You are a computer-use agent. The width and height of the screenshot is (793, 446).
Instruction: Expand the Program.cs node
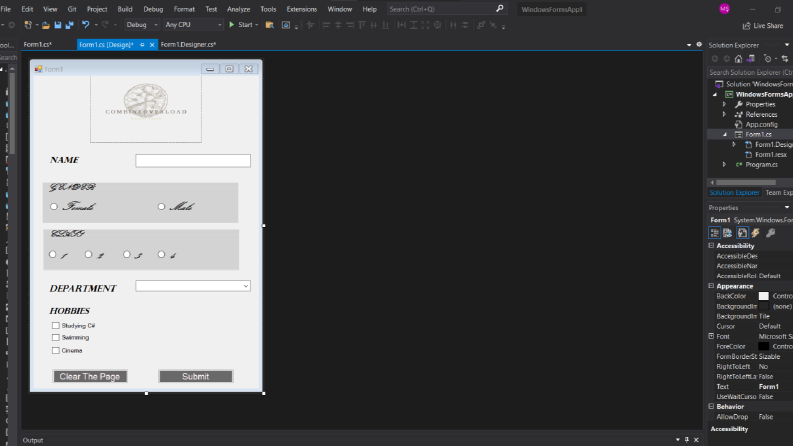[x=724, y=164]
